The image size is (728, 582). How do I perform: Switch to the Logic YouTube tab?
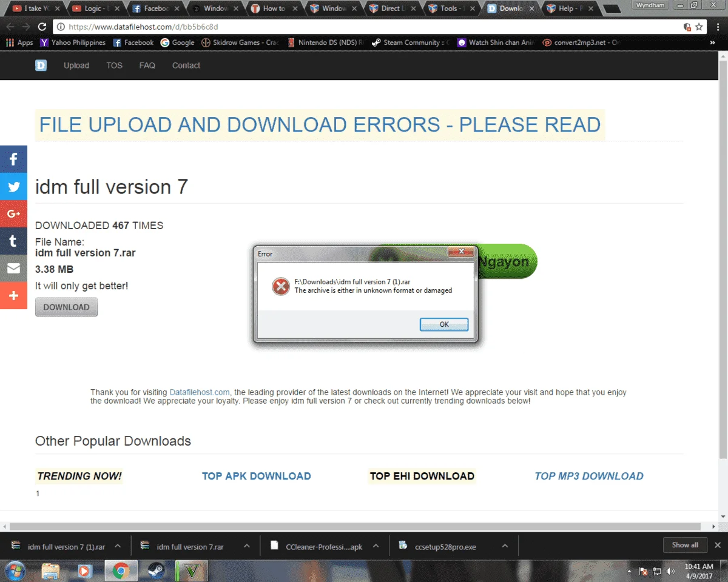[x=95, y=8]
